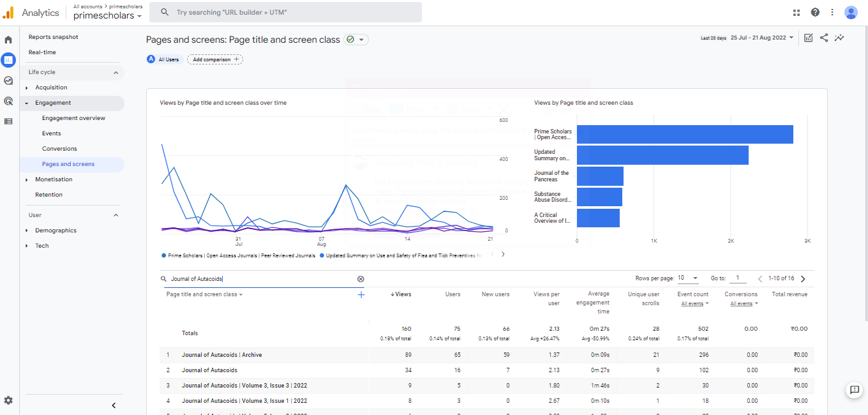
Task: Click the Add comparison button
Action: pyautogui.click(x=215, y=59)
